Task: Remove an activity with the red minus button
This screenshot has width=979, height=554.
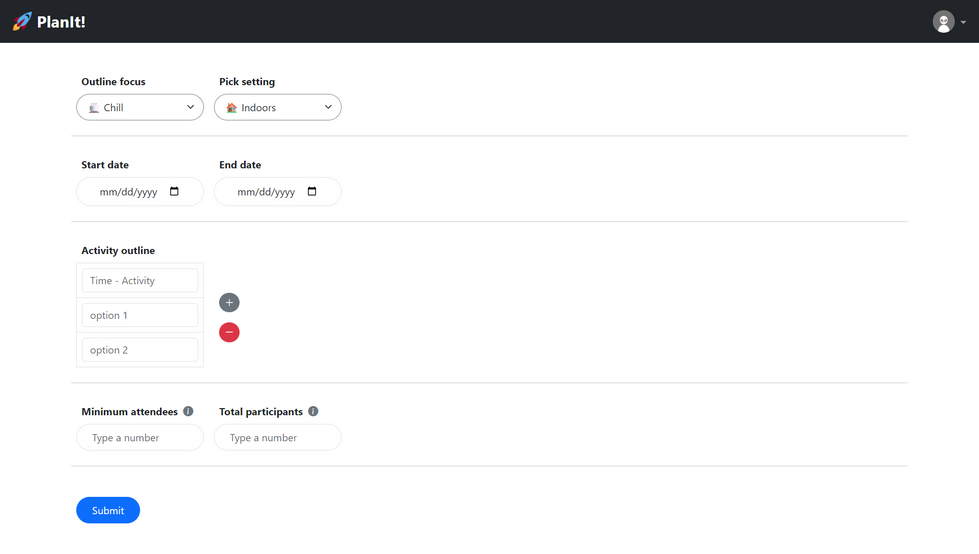Action: [229, 332]
